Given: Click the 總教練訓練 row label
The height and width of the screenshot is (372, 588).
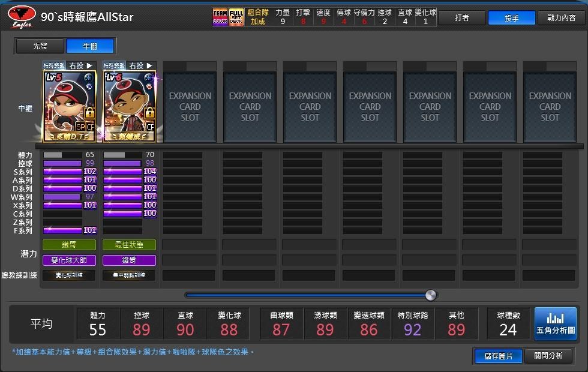Looking at the screenshot, I should coord(19,275).
